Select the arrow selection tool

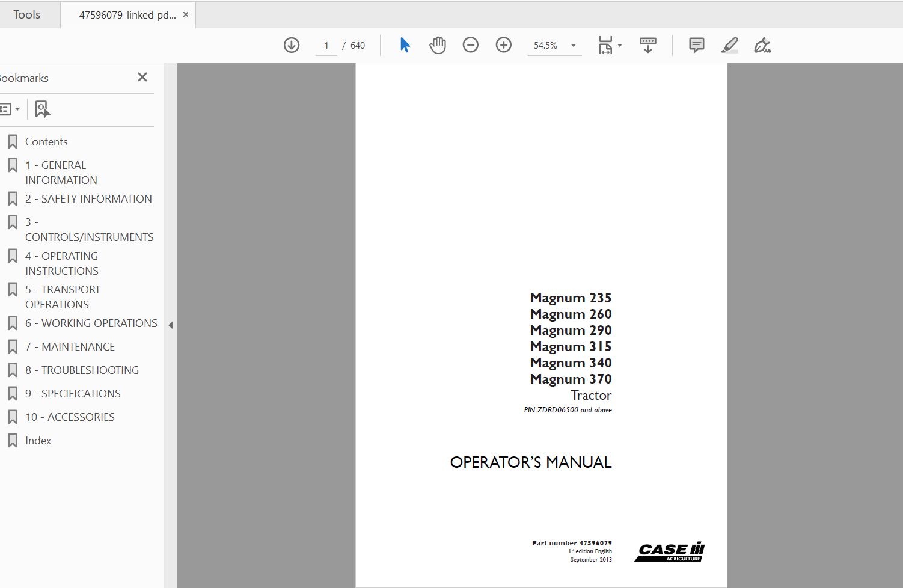(x=405, y=45)
